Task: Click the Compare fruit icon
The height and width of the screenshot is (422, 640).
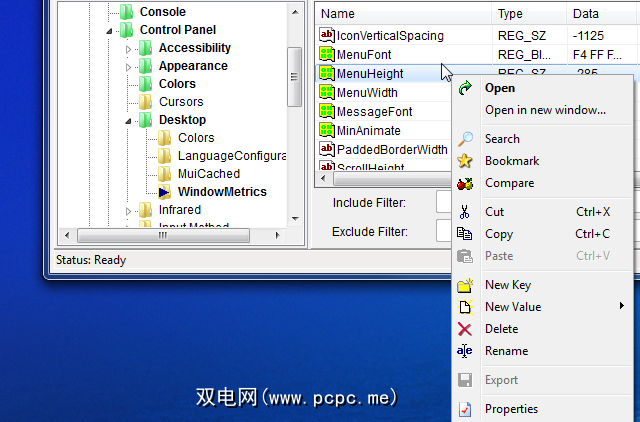Action: click(x=465, y=184)
